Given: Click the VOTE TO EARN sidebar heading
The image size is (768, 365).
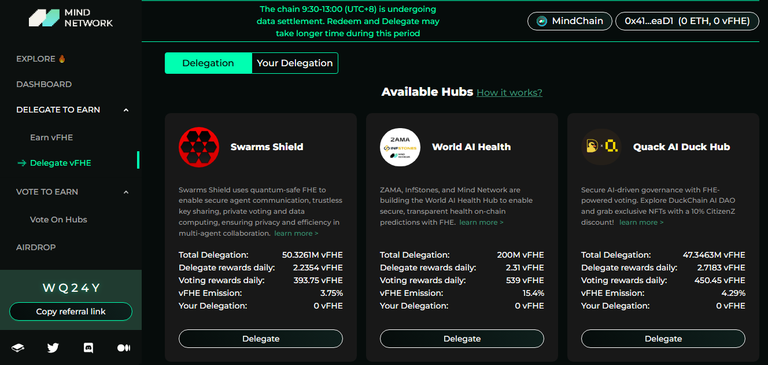Looking at the screenshot, I should (47, 192).
